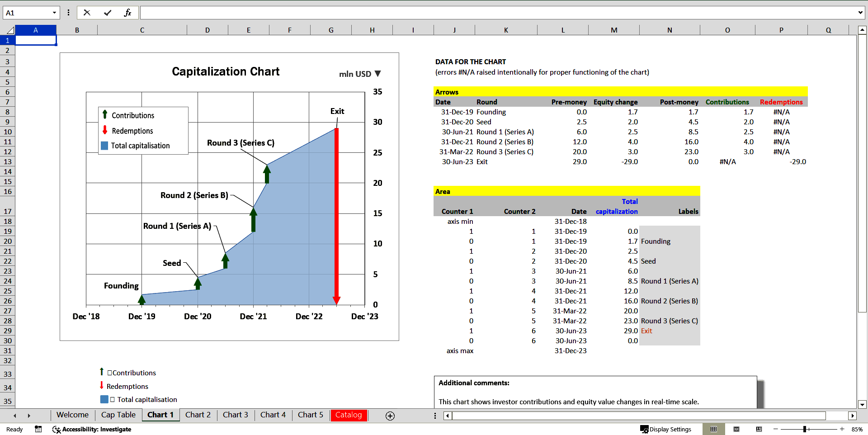This screenshot has width=868, height=435.
Task: Click horizontal scrollbar right arrow
Action: coord(853,416)
